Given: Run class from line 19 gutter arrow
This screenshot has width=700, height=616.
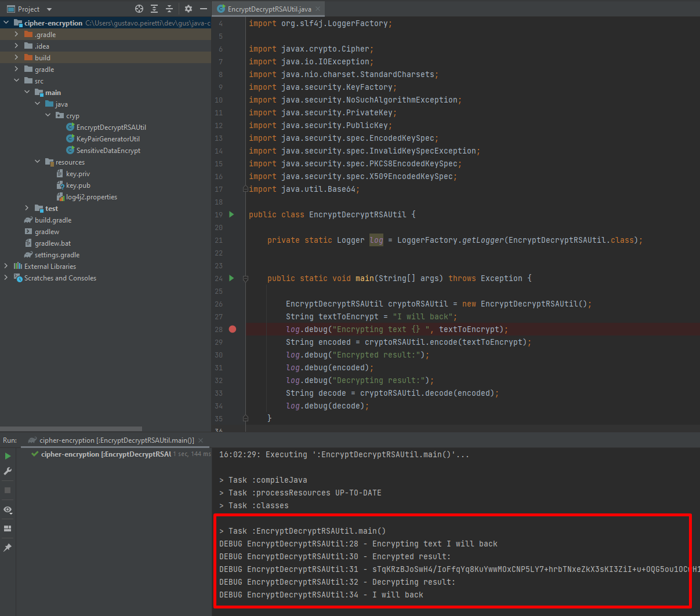Looking at the screenshot, I should (x=231, y=214).
